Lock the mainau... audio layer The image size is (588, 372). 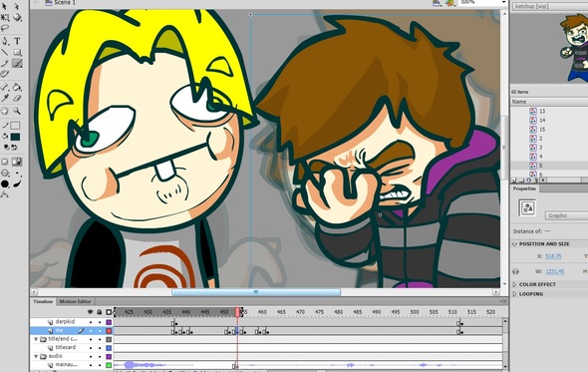pos(100,365)
